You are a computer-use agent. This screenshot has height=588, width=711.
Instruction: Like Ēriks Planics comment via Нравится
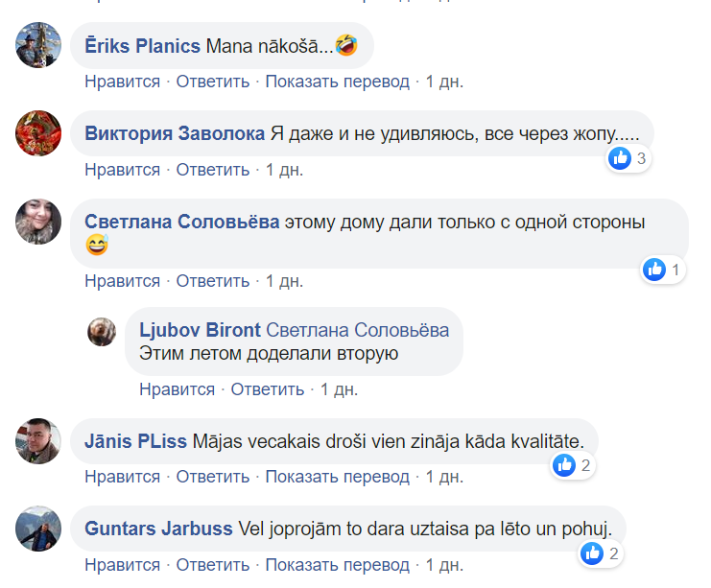[x=123, y=82]
